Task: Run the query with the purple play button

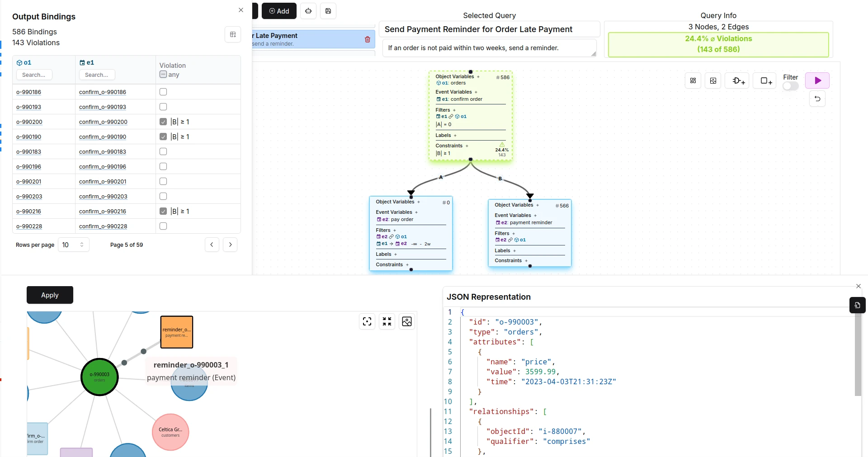Action: click(817, 80)
